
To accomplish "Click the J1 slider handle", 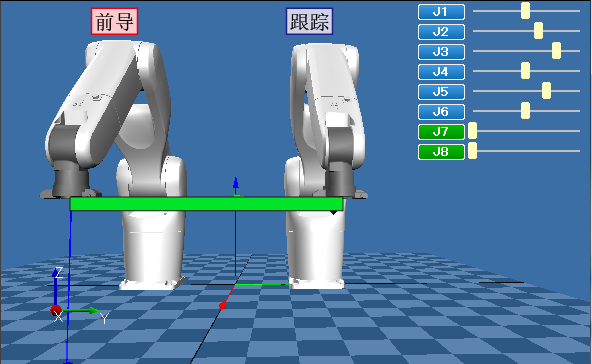I will 525,11.
